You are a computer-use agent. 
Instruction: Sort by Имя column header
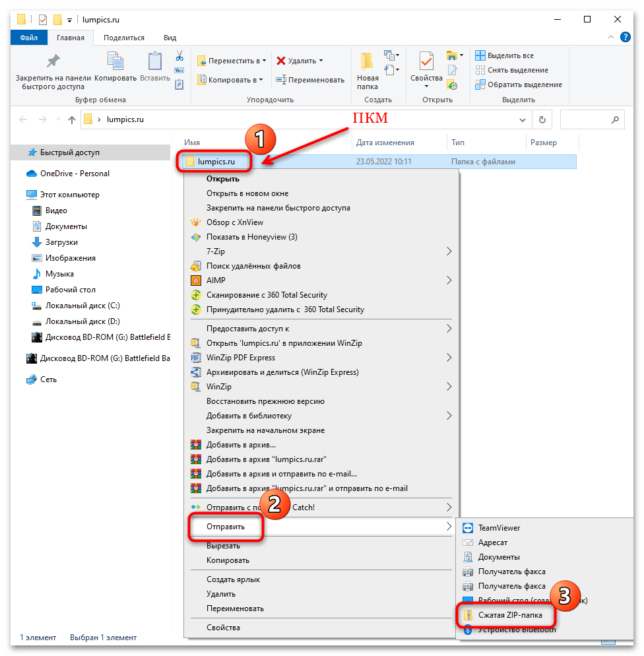pyautogui.click(x=192, y=143)
